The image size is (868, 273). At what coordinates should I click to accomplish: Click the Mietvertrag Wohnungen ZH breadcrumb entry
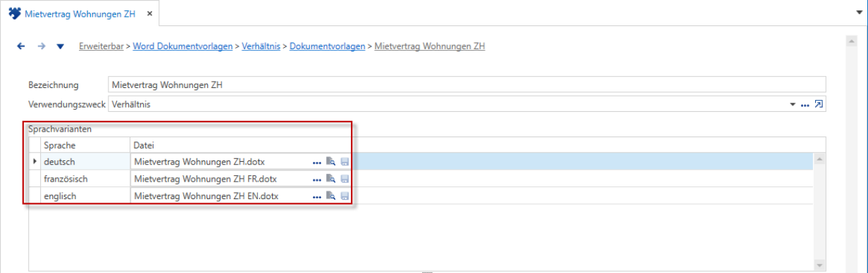pyautogui.click(x=430, y=46)
